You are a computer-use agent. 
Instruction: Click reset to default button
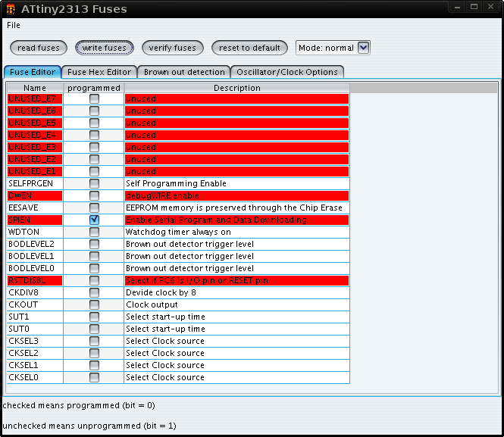(249, 48)
